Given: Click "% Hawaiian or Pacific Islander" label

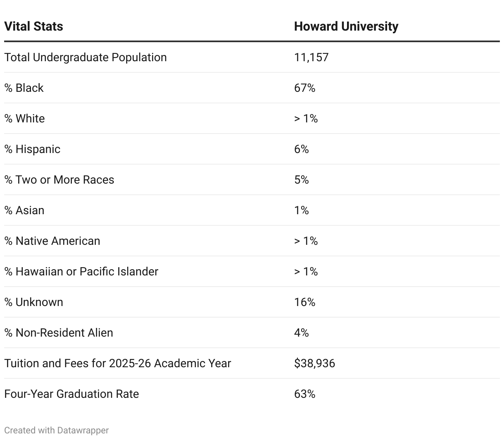Looking at the screenshot, I should (x=81, y=271).
